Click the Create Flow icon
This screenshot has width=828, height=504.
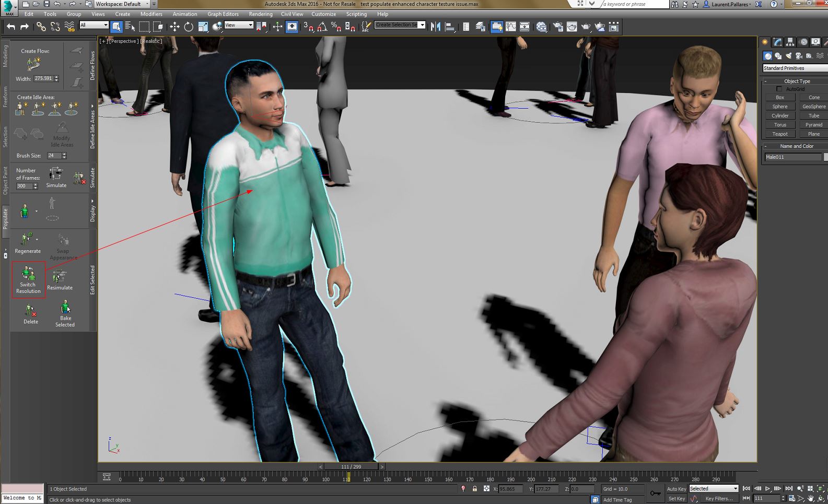pyautogui.click(x=34, y=64)
